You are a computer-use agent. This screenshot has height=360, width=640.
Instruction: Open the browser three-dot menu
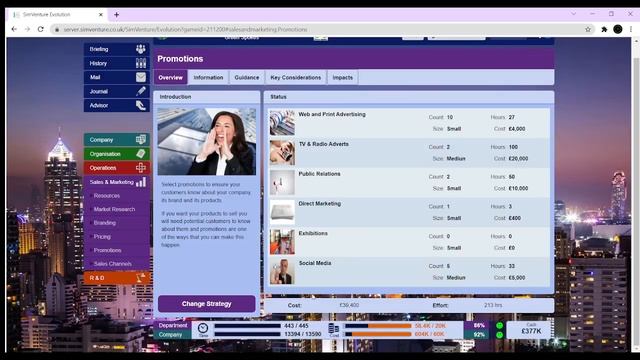click(x=631, y=29)
